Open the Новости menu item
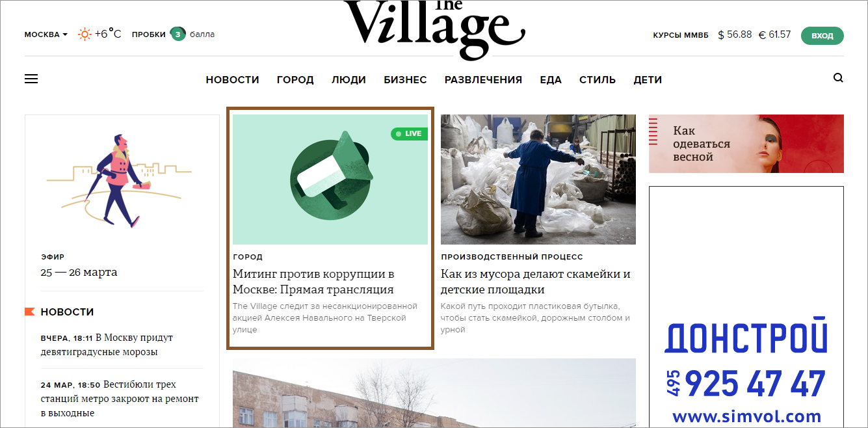This screenshot has width=868, height=428. (232, 79)
